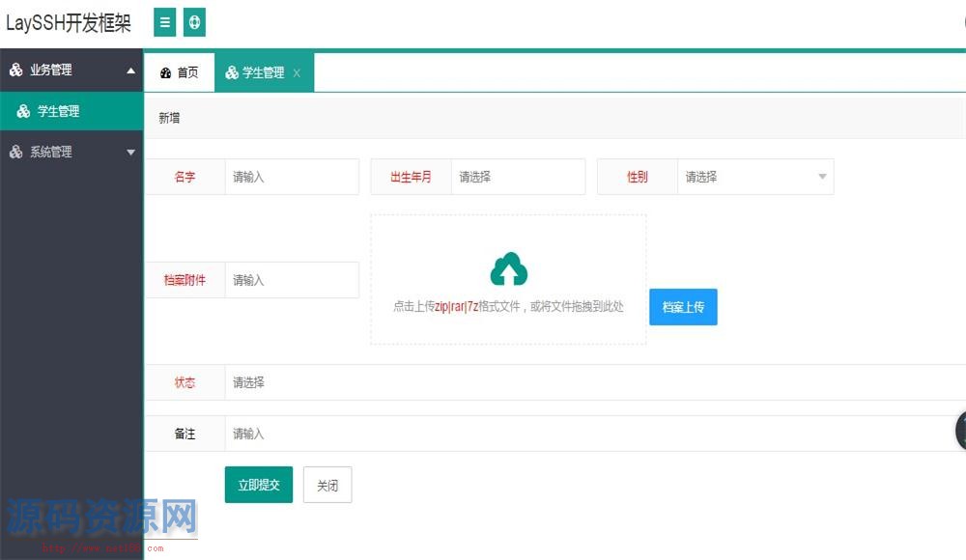Click the 档案附件 field label
966x560 pixels.
click(x=185, y=280)
